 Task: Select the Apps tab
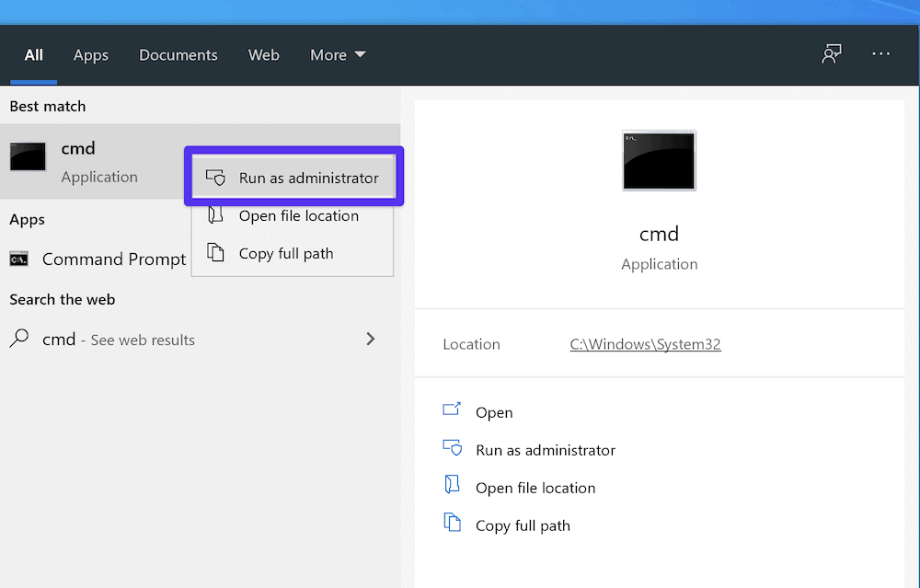click(90, 54)
